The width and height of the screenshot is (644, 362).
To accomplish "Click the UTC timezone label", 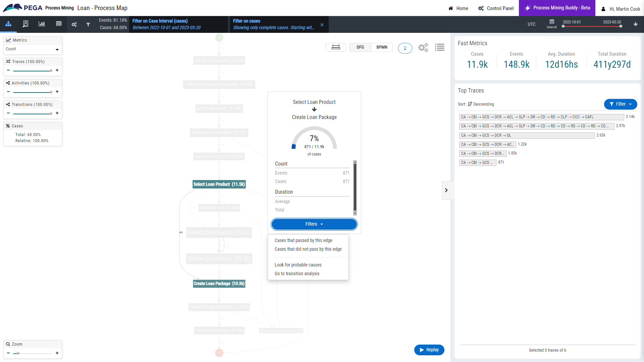I will (x=532, y=24).
